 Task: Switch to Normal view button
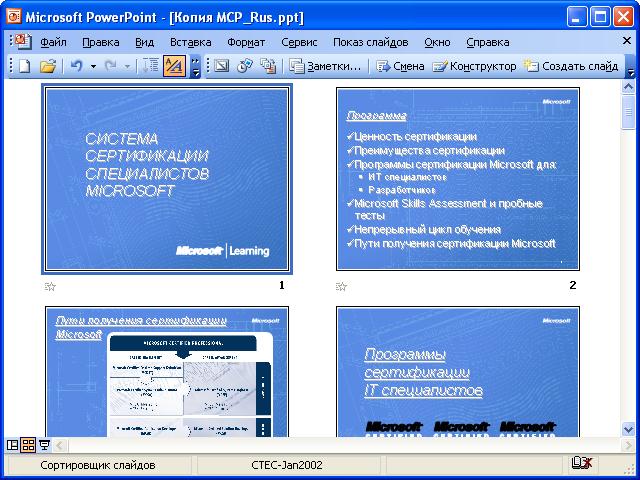tap(13, 445)
